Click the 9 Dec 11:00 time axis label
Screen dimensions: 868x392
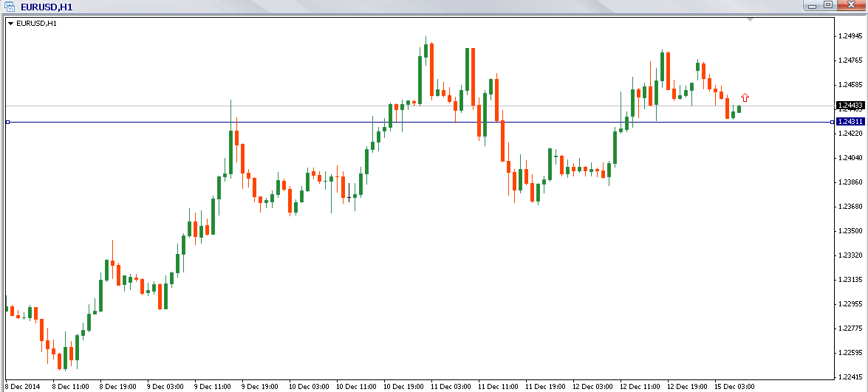click(213, 387)
